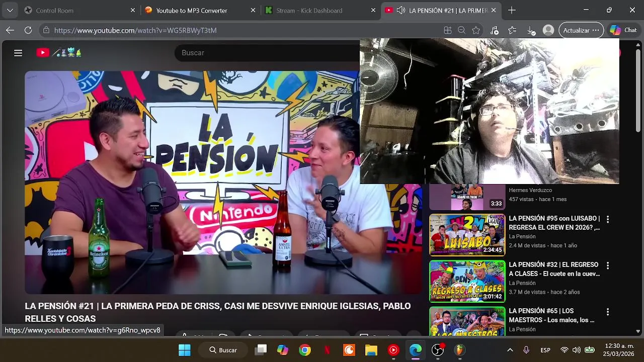The width and height of the screenshot is (644, 362).
Task: Go back to the previous page
Action: 10,30
